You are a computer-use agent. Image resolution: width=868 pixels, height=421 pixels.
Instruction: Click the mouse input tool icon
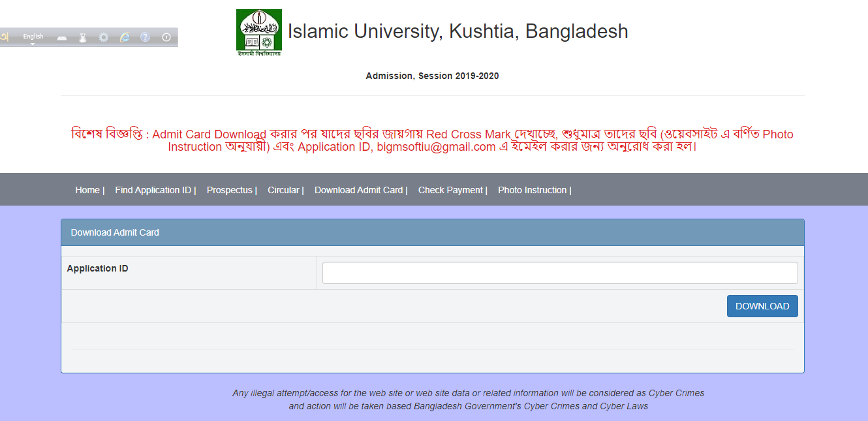coord(82,37)
